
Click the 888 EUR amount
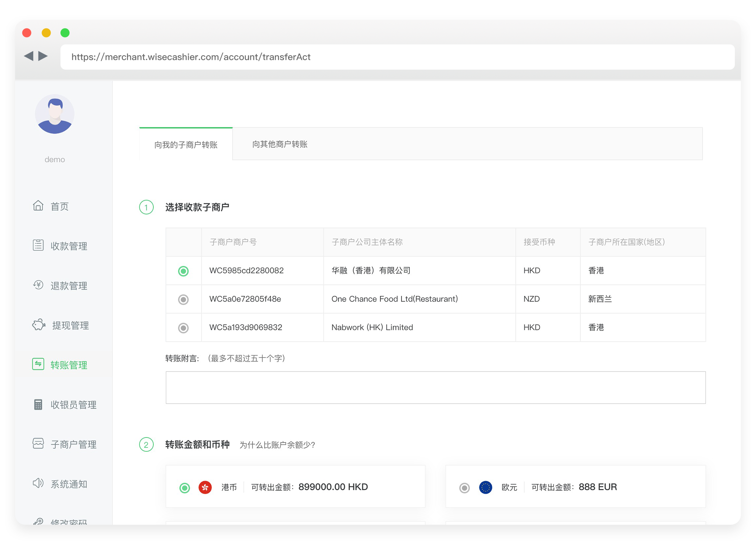(x=598, y=487)
